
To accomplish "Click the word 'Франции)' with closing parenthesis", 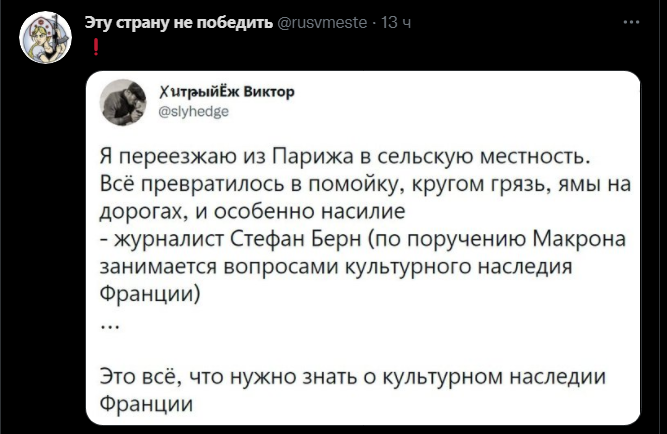I will tap(150, 294).
